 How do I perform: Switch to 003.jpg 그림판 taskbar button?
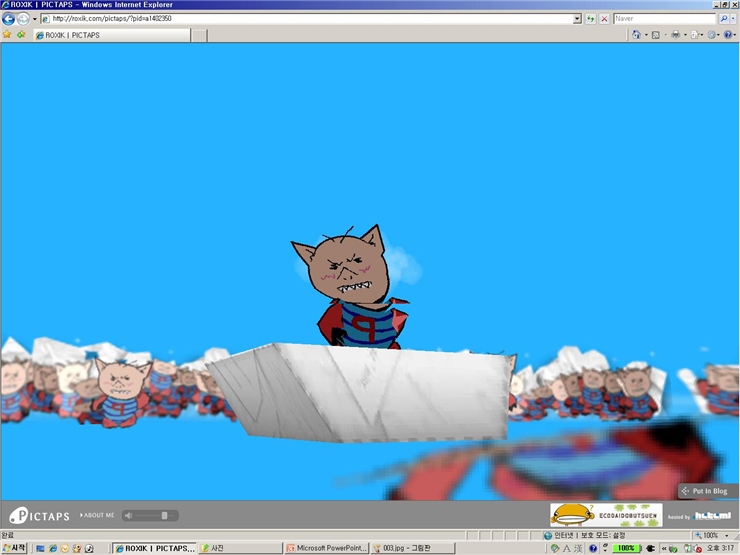pos(412,548)
